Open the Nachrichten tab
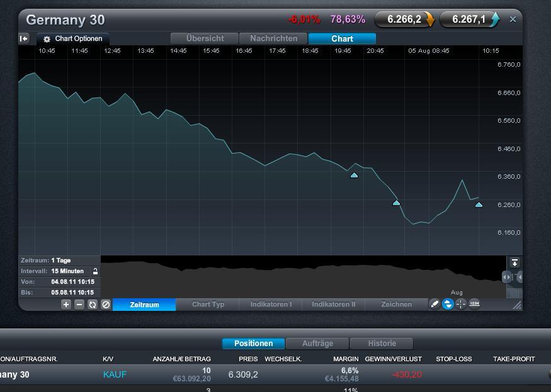The image size is (551, 392). (x=273, y=38)
